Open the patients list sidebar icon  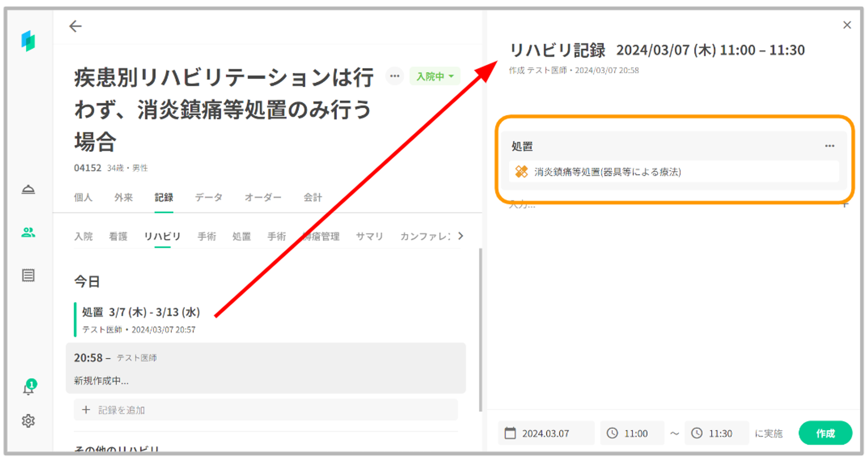(28, 232)
